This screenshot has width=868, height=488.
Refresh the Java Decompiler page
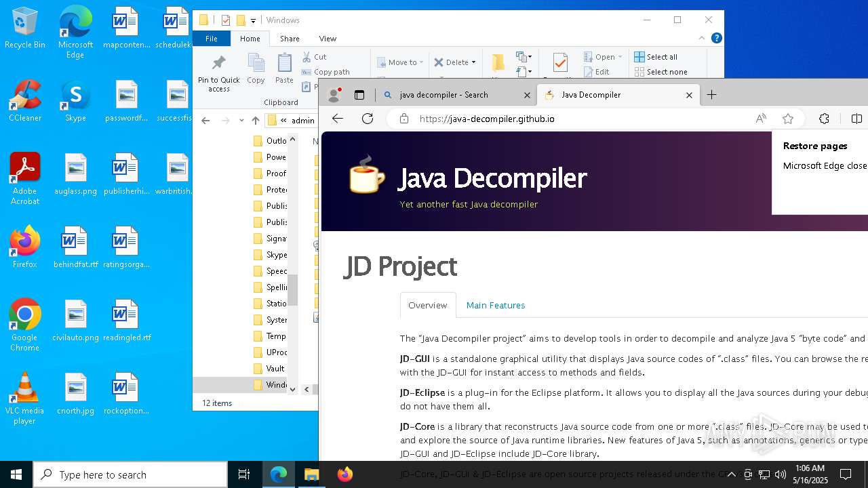pyautogui.click(x=368, y=119)
